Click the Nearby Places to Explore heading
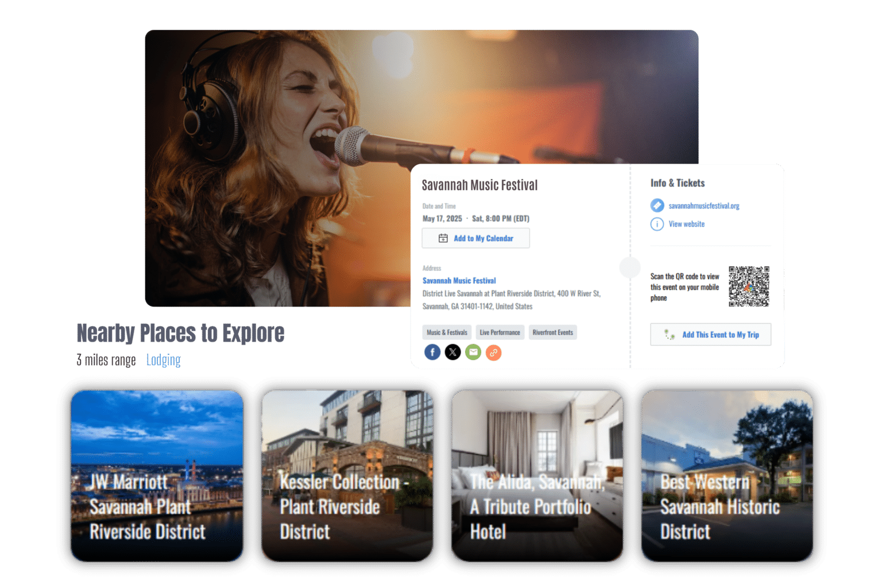 click(x=181, y=333)
